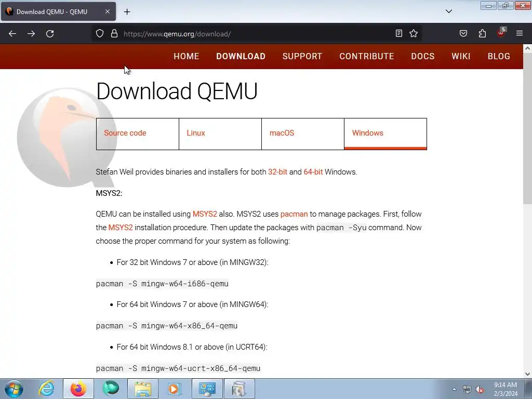The image size is (532, 399).
Task: Switch to the Source code tab
Action: tap(137, 134)
